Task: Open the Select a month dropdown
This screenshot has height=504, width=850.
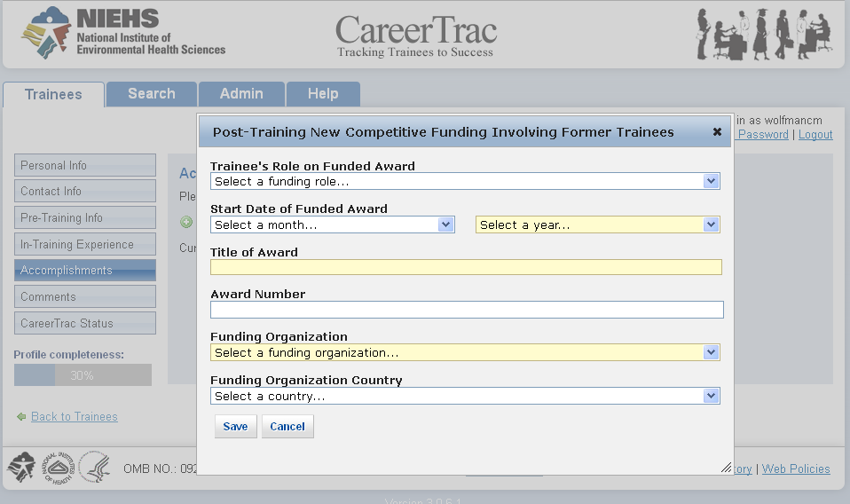Action: click(x=333, y=224)
